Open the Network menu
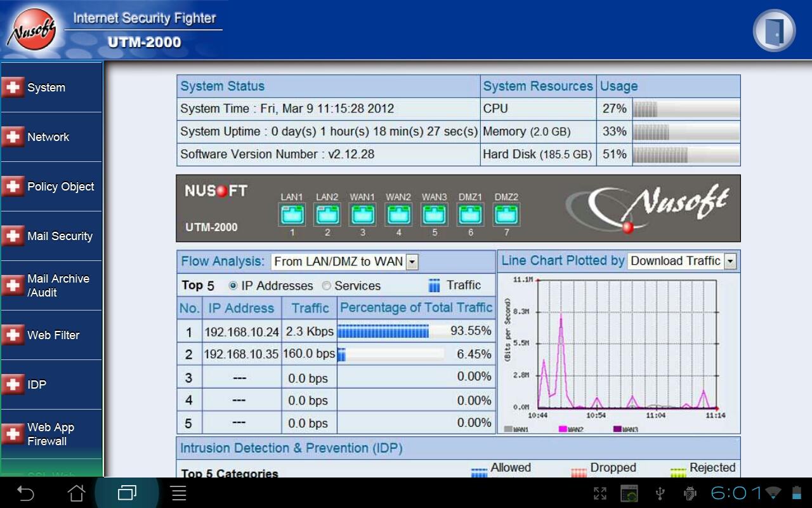Viewport: 812px width, 508px height. (x=51, y=137)
